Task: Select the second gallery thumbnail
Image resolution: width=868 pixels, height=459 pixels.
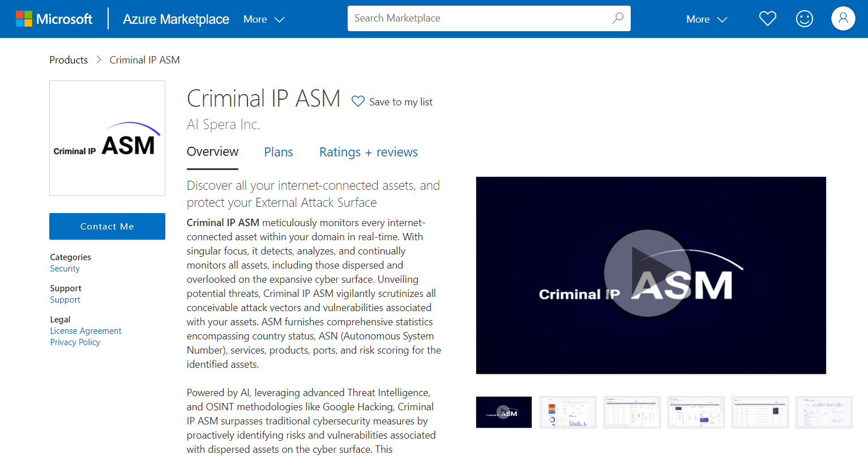Action: [568, 412]
